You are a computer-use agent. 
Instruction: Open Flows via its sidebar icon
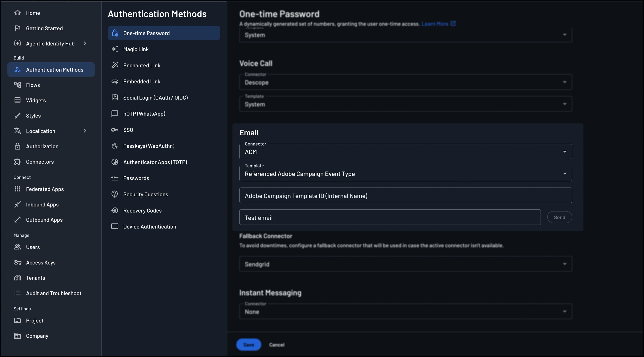[17, 85]
